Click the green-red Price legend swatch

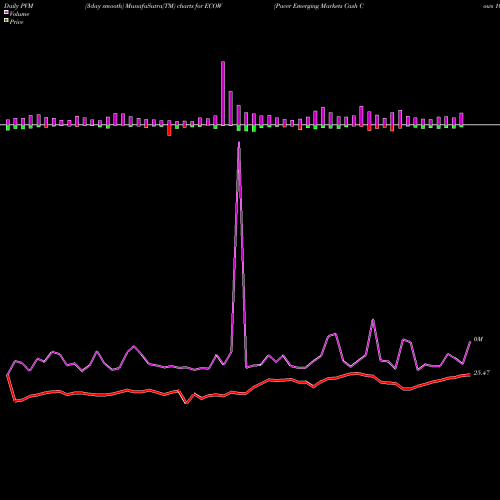point(6,21)
